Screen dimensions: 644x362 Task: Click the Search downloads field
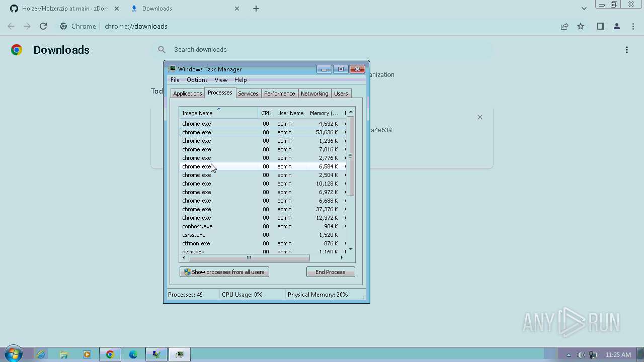pos(322,50)
